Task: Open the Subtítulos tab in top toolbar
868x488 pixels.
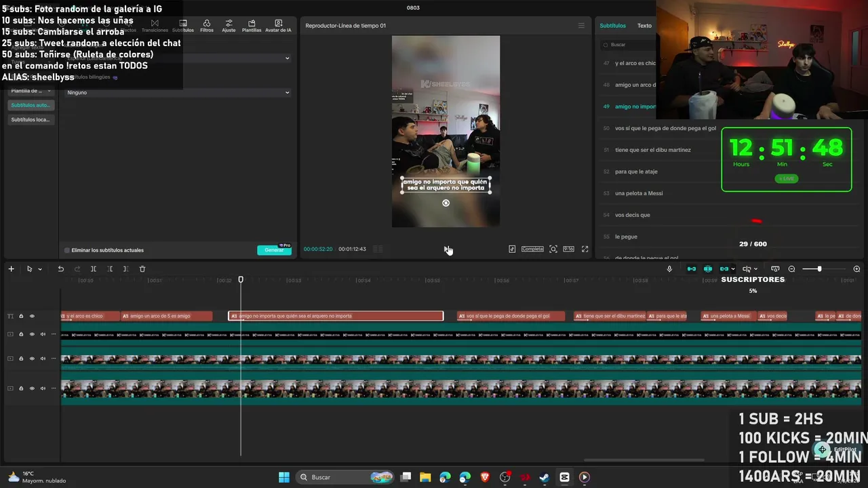Action: pos(183,26)
